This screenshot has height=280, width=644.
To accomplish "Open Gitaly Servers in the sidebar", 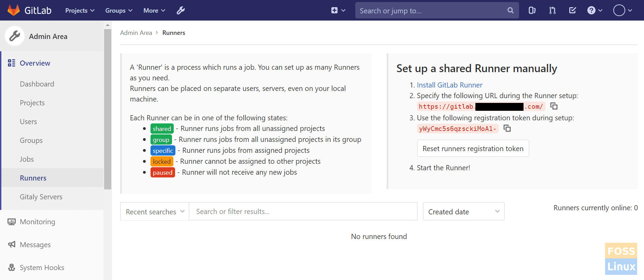I will point(41,197).
